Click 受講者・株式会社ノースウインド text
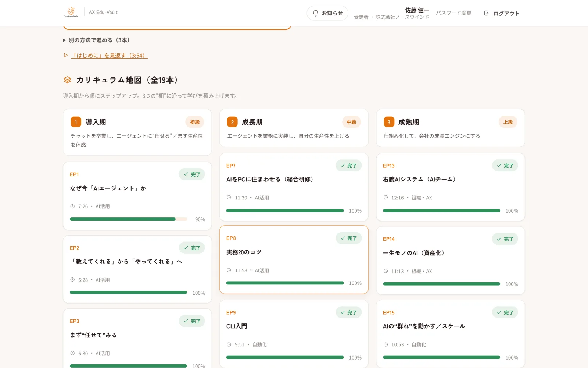 391,17
